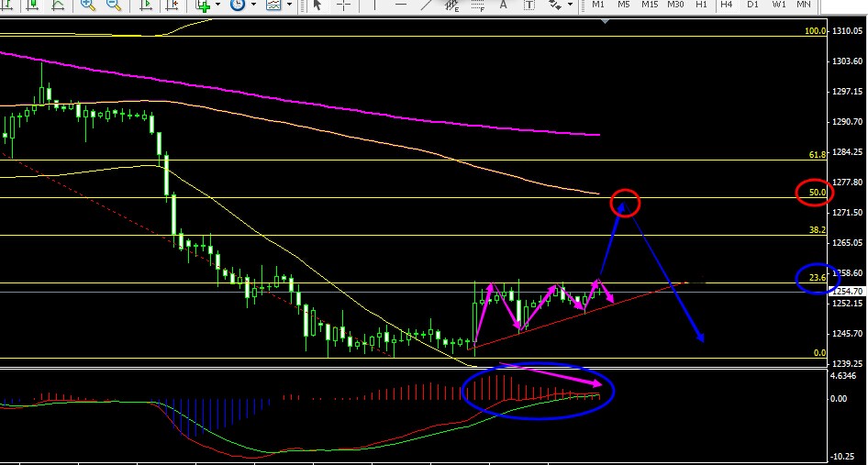Switch timeframe to M5
This screenshot has width=868, height=465.
tap(624, 5)
